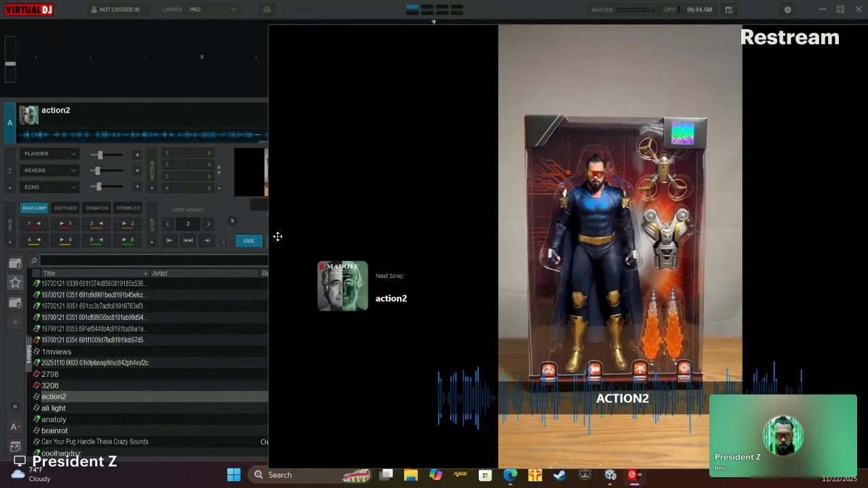Click loop in marker button
Viewport: 868px width, 488px height.
click(x=170, y=240)
